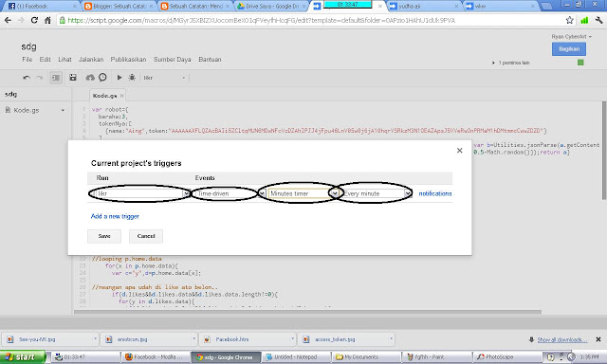Image resolution: width=607 pixels, height=364 pixels.
Task: Open the Minutes timer dropdown
Action: tap(303, 193)
